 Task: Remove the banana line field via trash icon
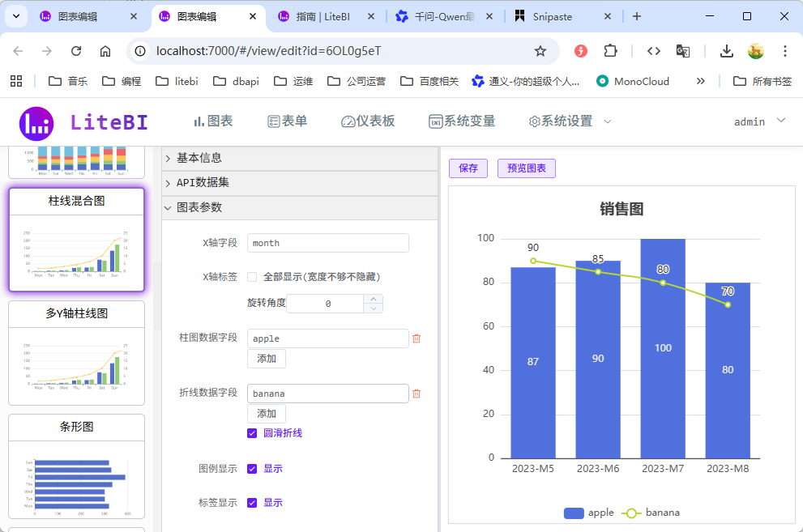(416, 394)
